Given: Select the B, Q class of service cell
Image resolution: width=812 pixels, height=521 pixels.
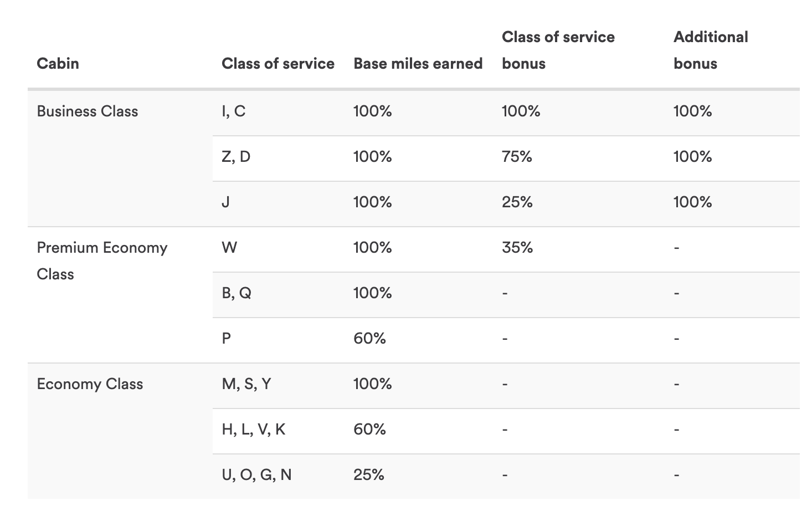Looking at the screenshot, I should [x=237, y=293].
